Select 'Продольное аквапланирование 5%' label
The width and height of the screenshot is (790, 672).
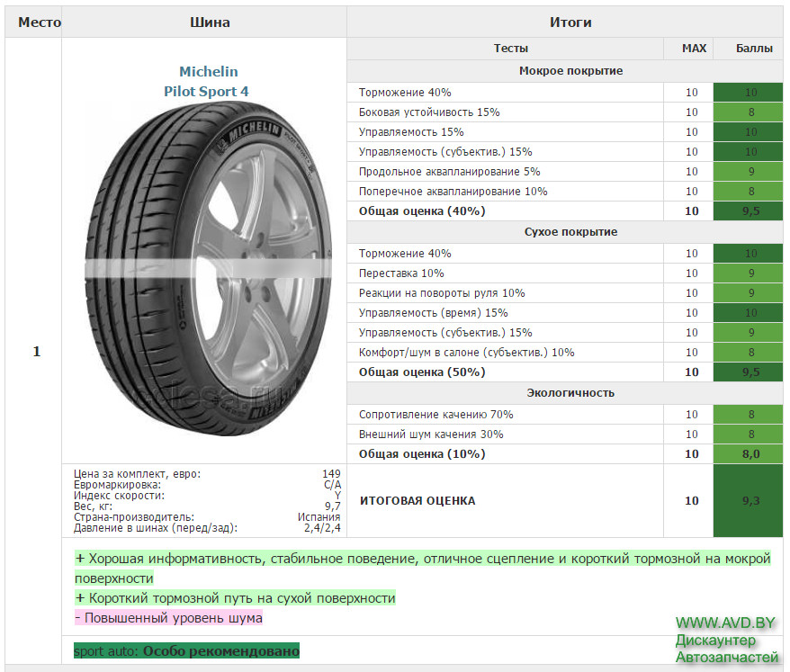click(449, 172)
